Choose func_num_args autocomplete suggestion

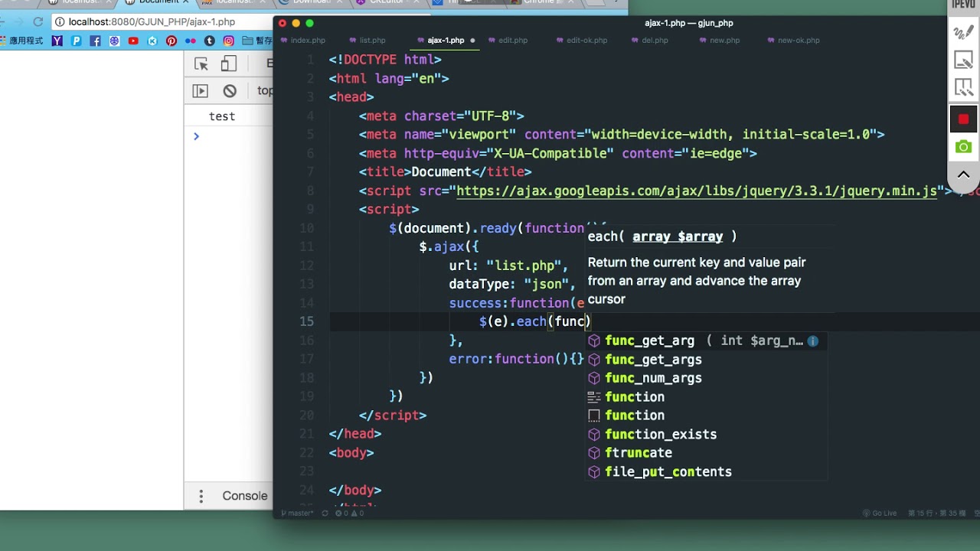click(x=706, y=378)
